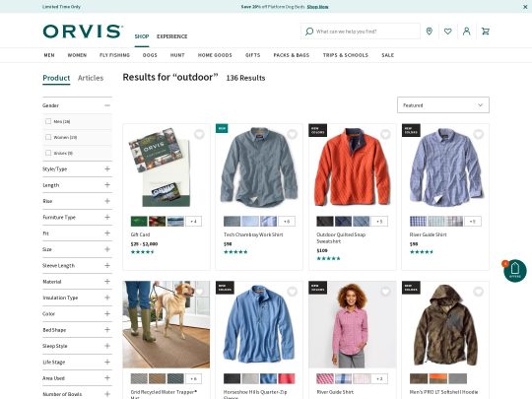Open the SHOP tab in header
Screen dimensions: 532x399
[142, 36]
